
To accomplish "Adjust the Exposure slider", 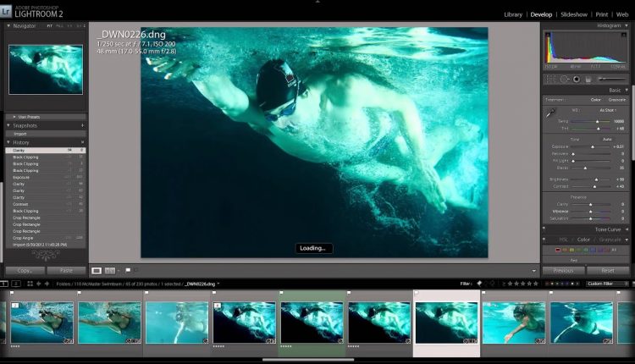I will point(591,146).
